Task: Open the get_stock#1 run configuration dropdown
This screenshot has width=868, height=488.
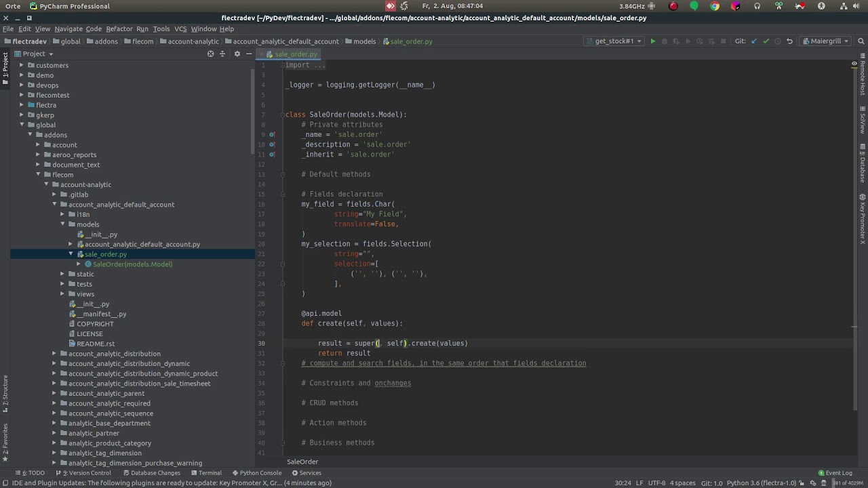Action: click(x=613, y=41)
